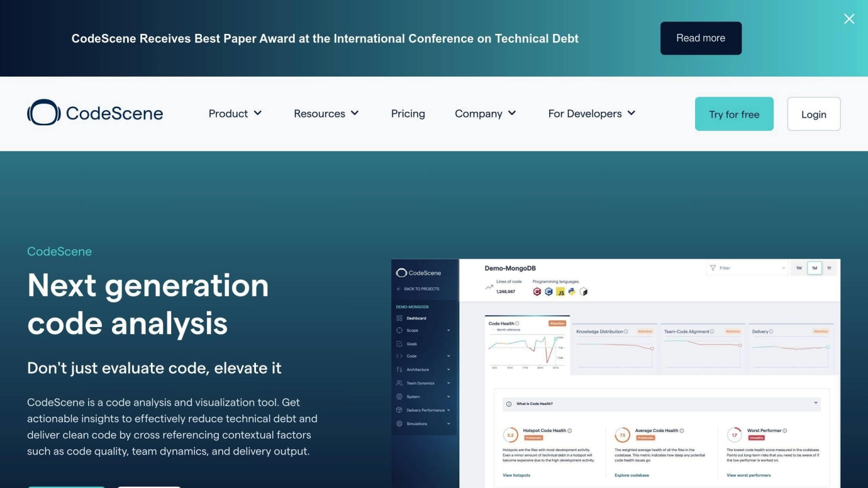
Task: Click the Simulations cube icon
Action: 400,424
